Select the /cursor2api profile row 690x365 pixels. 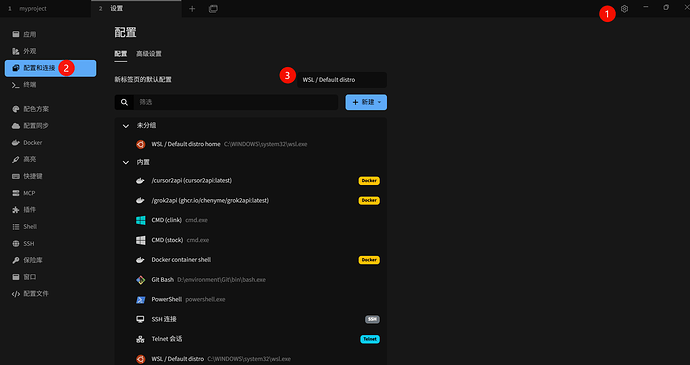tap(251, 181)
